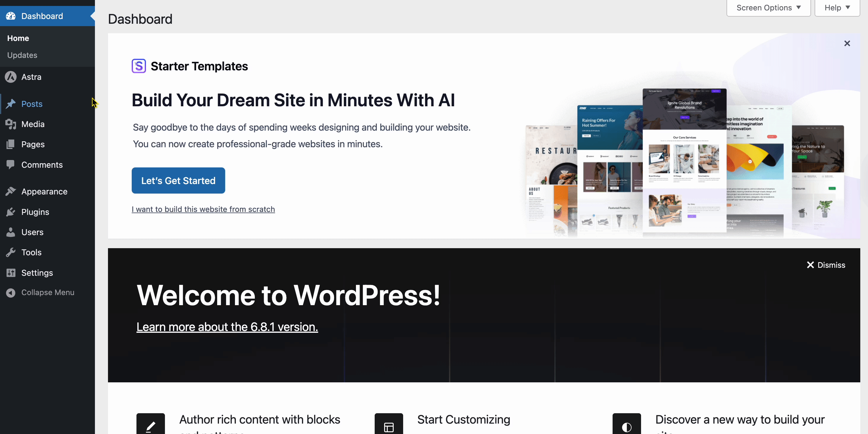Expand the Help dropdown panel

pyautogui.click(x=837, y=7)
